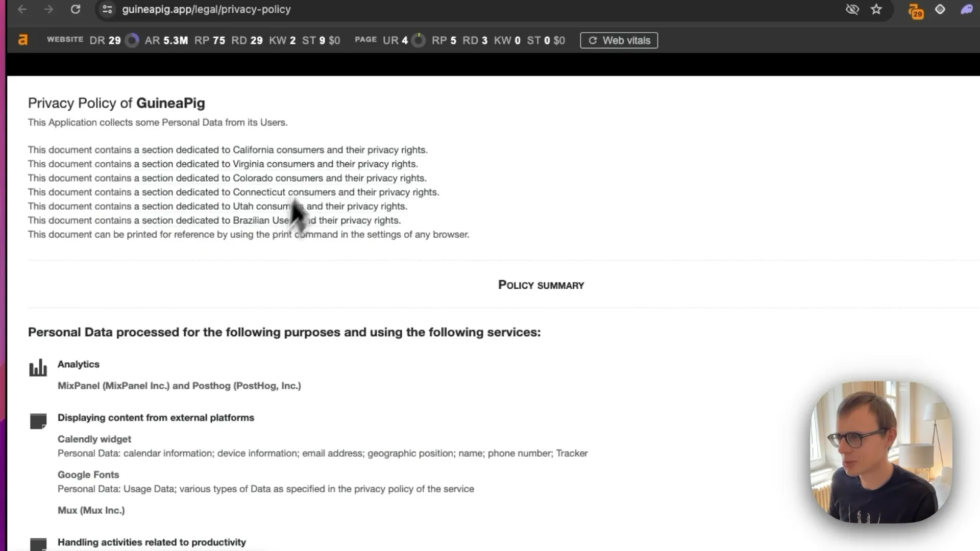Click the website KW 2 metric
The width and height of the screenshot is (980, 551).
tap(282, 40)
